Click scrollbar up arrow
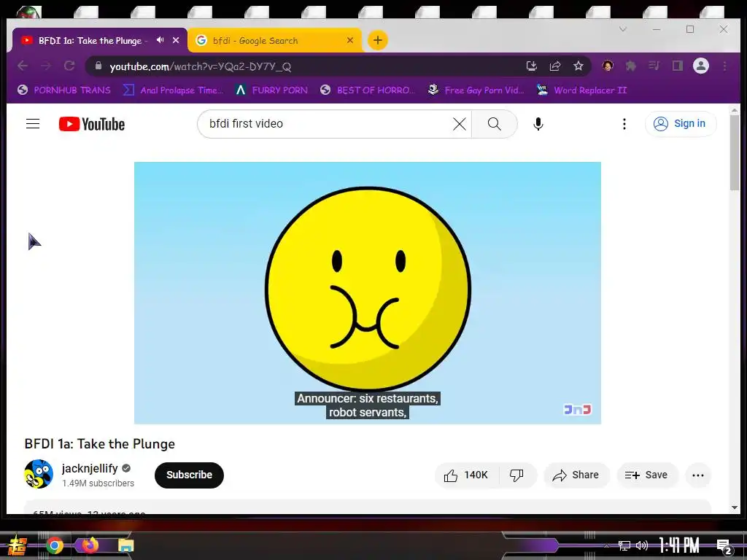Viewport: 747px width, 560px height. (734, 110)
